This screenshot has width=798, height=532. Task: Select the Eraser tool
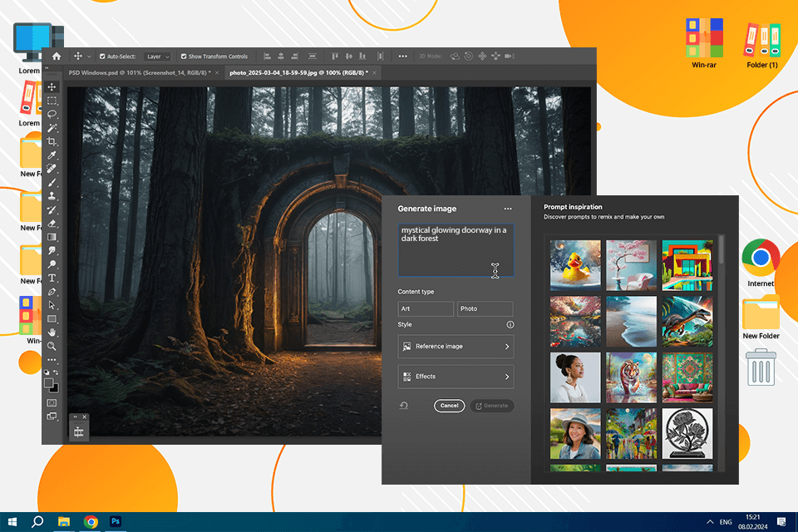click(52, 223)
